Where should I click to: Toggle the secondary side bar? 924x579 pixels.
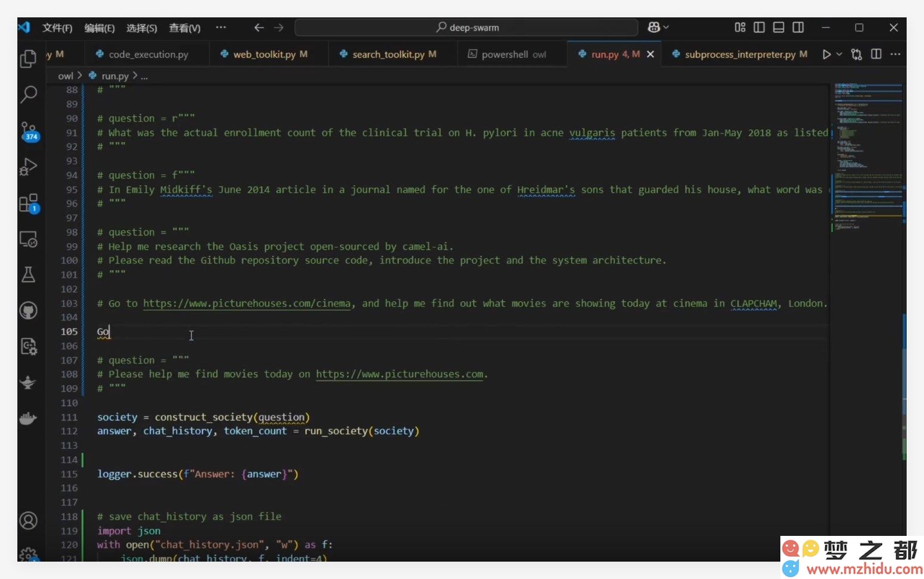point(798,28)
